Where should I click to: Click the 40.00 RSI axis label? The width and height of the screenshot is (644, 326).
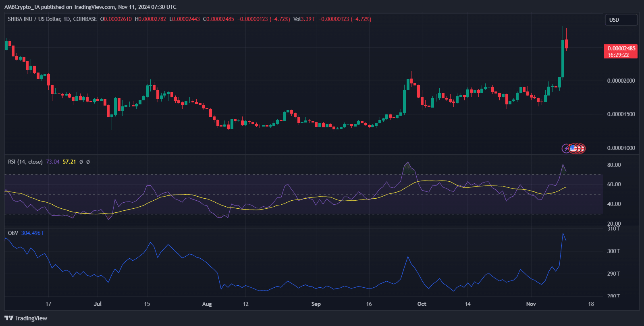[x=614, y=204]
